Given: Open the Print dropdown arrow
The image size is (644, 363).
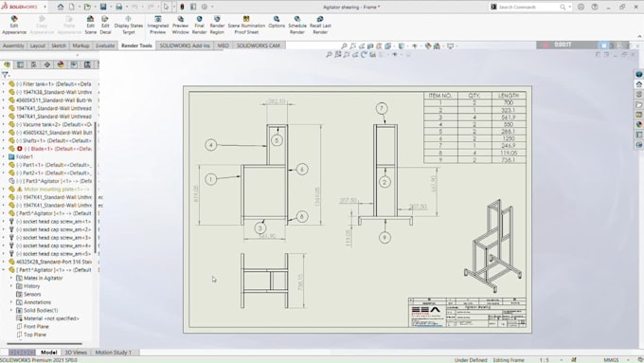Looking at the screenshot, I should (x=126, y=7).
